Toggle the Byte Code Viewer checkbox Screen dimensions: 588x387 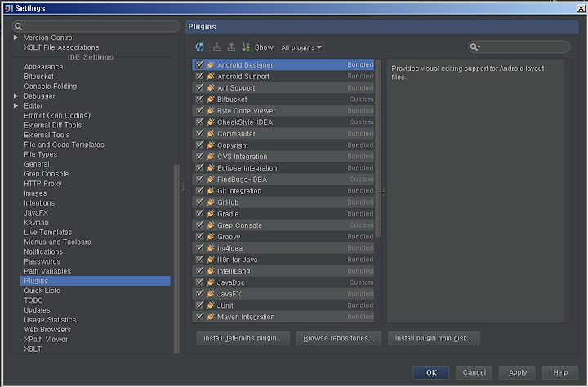200,110
